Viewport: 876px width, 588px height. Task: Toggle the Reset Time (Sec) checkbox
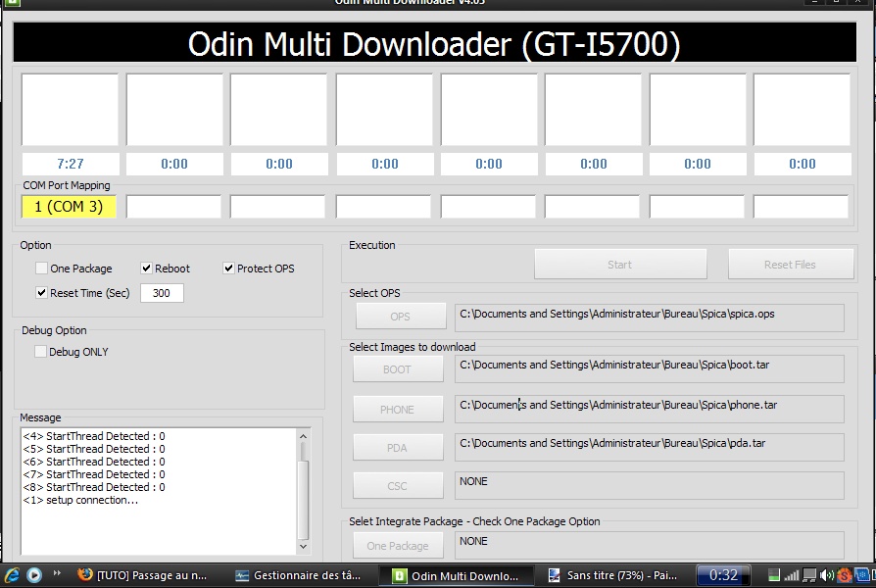(41, 293)
